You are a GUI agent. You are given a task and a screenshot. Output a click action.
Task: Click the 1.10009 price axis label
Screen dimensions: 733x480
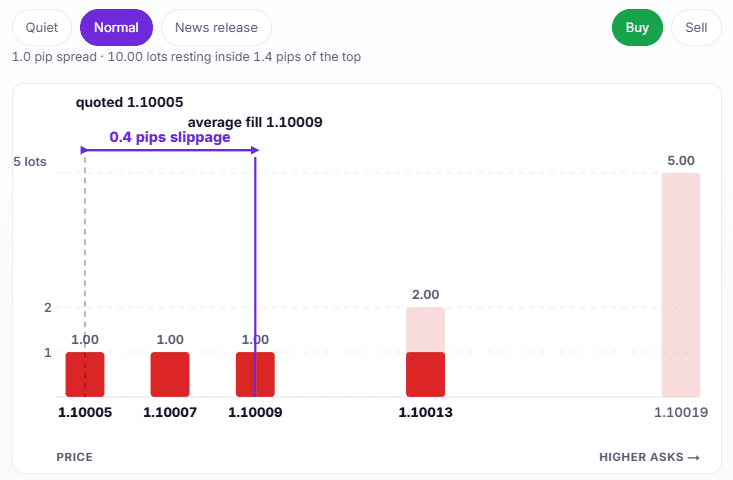pos(255,412)
